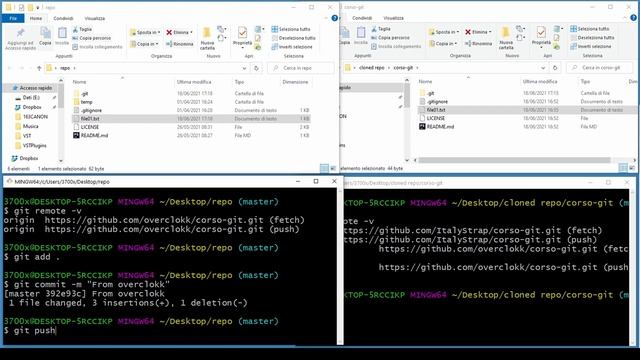Click Cerca in repo search field
The image size is (640, 360).
(x=301, y=68)
